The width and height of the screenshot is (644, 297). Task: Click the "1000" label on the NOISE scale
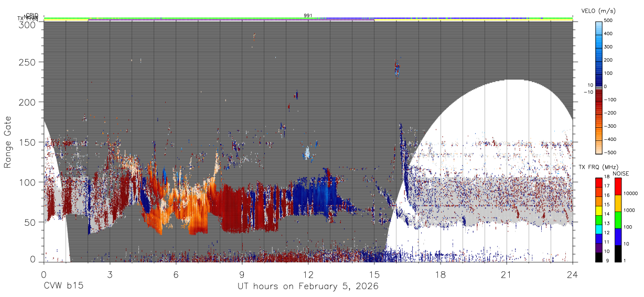click(630, 210)
